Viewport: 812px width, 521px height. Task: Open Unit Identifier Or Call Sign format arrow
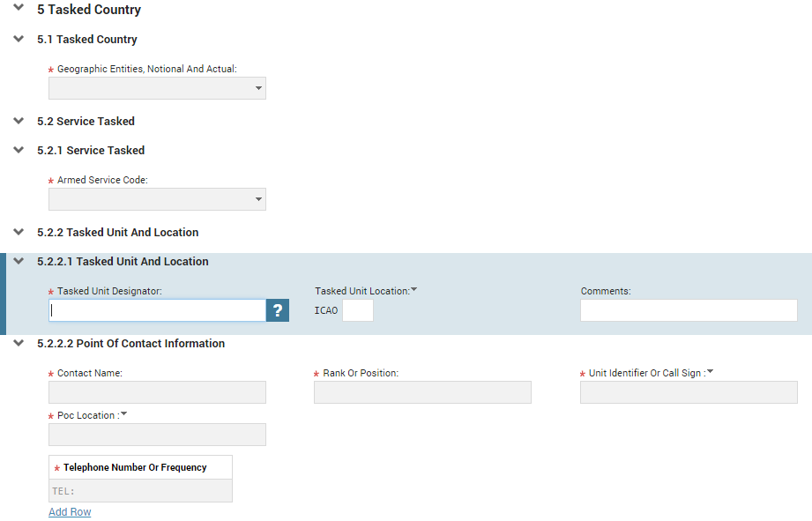point(711,371)
